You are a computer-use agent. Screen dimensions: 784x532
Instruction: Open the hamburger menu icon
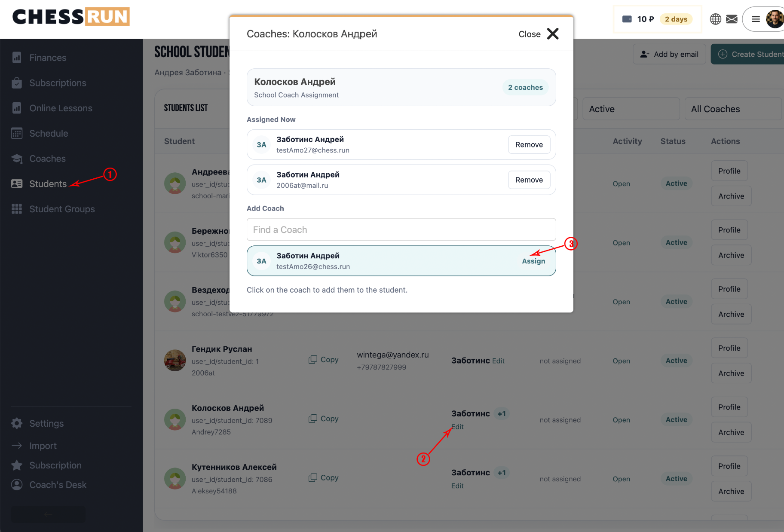756,19
